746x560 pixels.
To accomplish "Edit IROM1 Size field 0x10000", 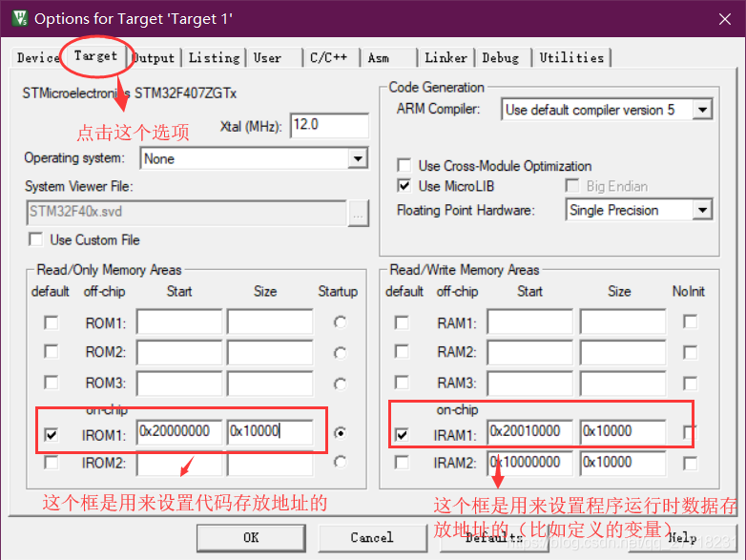I will coord(270,432).
